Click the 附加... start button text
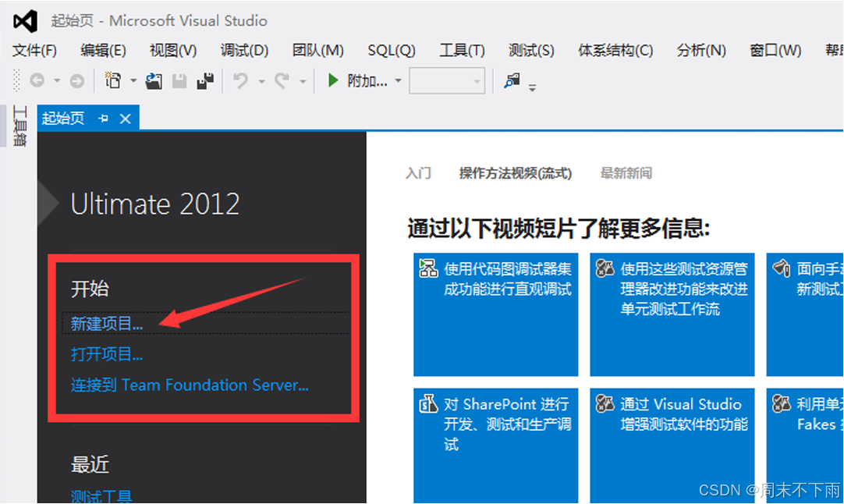 pos(367,81)
